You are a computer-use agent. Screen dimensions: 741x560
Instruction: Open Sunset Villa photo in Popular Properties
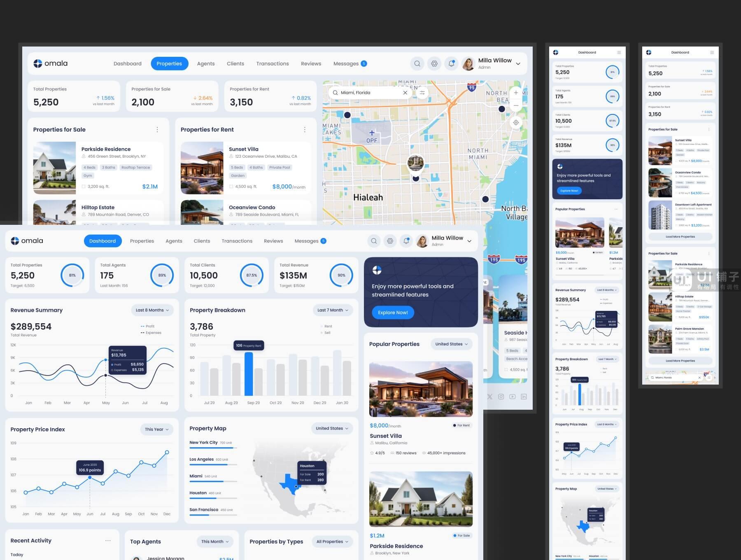pyautogui.click(x=421, y=389)
